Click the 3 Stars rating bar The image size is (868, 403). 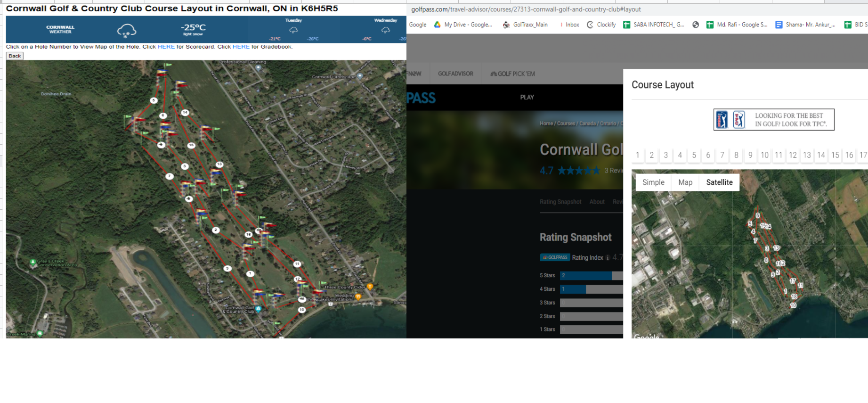[x=591, y=303]
